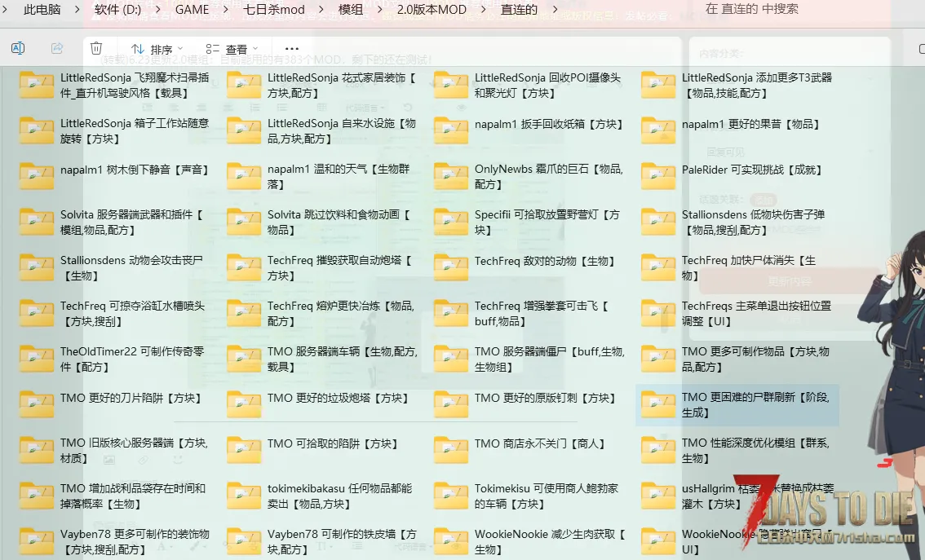
Task: Select folder icon LittleRedSonja 花式家居装饰
Action: pyautogui.click(x=244, y=85)
